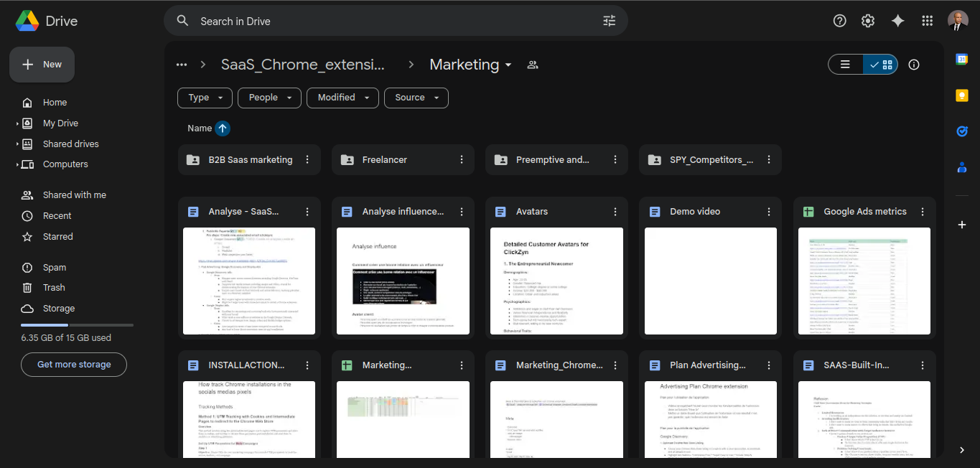The width and height of the screenshot is (980, 468).
Task: Click the Gemini sparkle icon
Action: click(897, 21)
